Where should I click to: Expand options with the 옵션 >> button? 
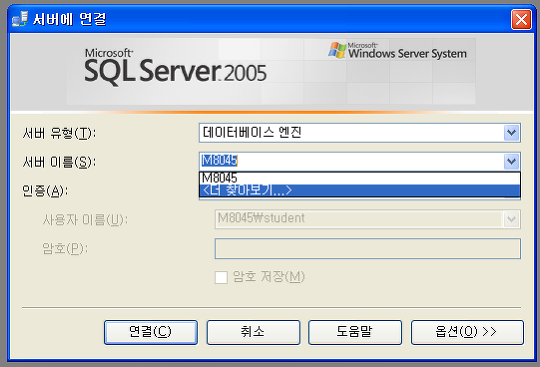(x=467, y=332)
